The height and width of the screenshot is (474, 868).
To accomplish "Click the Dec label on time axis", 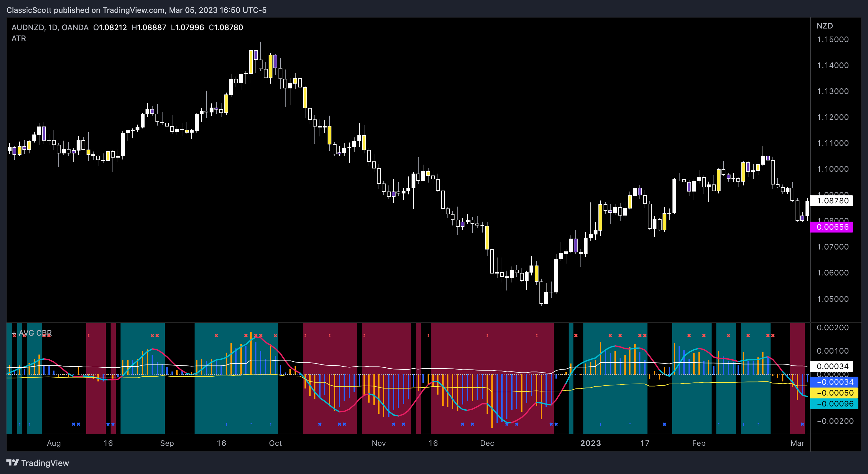I will (x=487, y=443).
